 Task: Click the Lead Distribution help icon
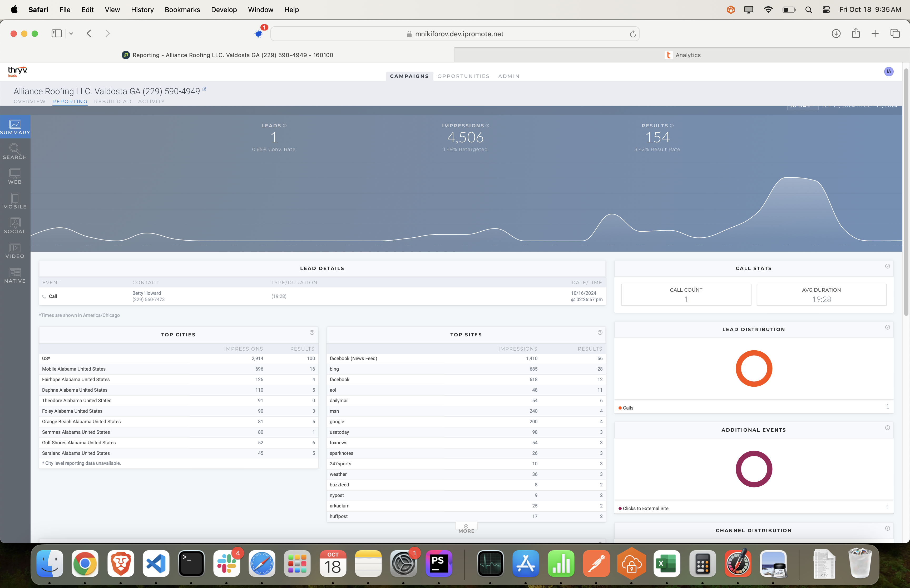coord(887,327)
